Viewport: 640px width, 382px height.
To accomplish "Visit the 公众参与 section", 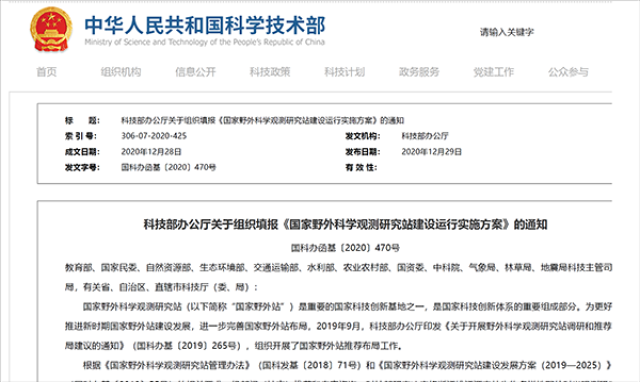I will pyautogui.click(x=568, y=72).
